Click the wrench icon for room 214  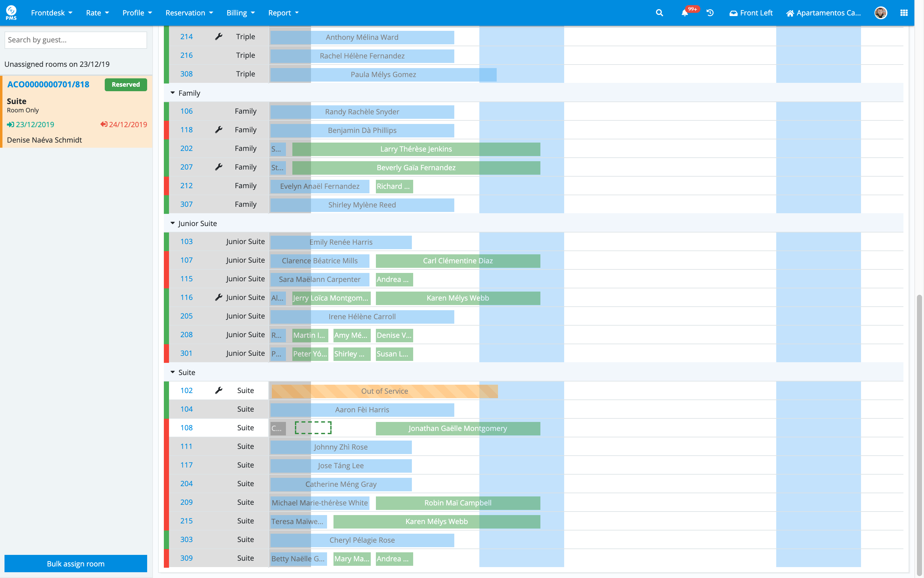(218, 37)
